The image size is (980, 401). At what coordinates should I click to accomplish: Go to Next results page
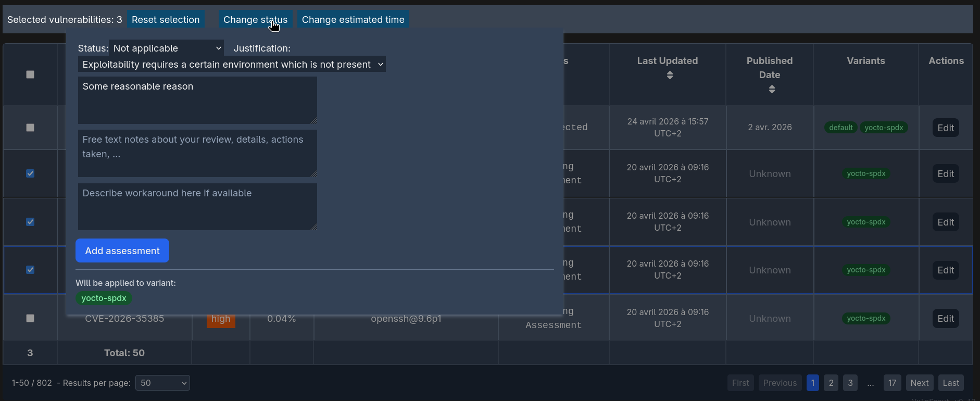click(x=920, y=383)
